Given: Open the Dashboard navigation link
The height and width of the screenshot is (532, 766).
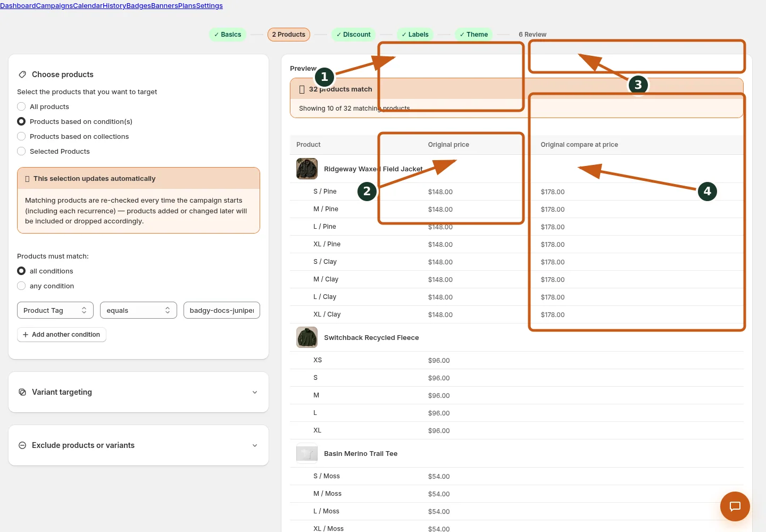Looking at the screenshot, I should pos(18,6).
